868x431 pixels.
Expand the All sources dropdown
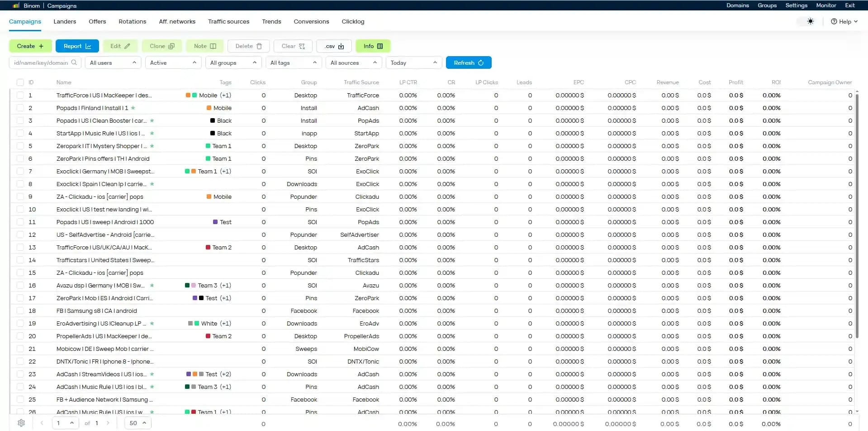(x=354, y=62)
